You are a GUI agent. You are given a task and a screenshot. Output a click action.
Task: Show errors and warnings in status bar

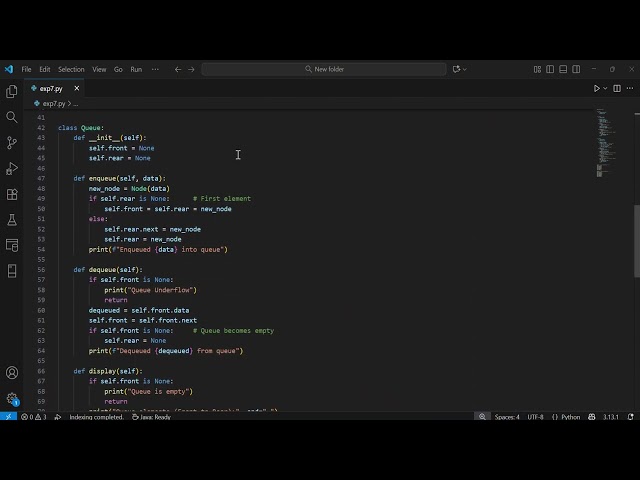click(x=34, y=417)
